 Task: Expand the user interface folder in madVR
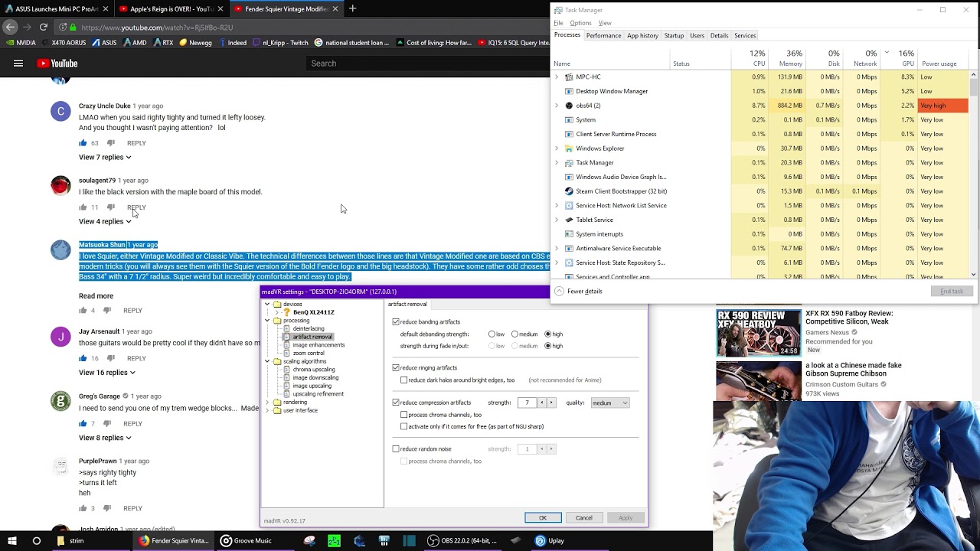point(267,411)
